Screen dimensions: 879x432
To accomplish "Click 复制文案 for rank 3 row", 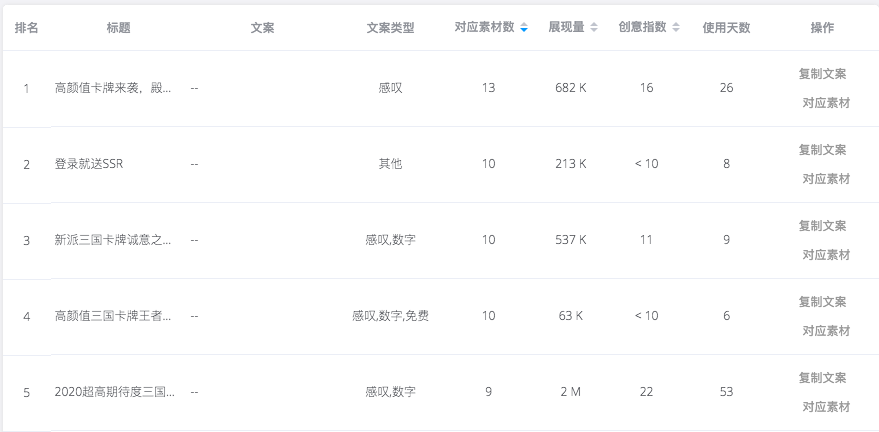I will (822, 226).
